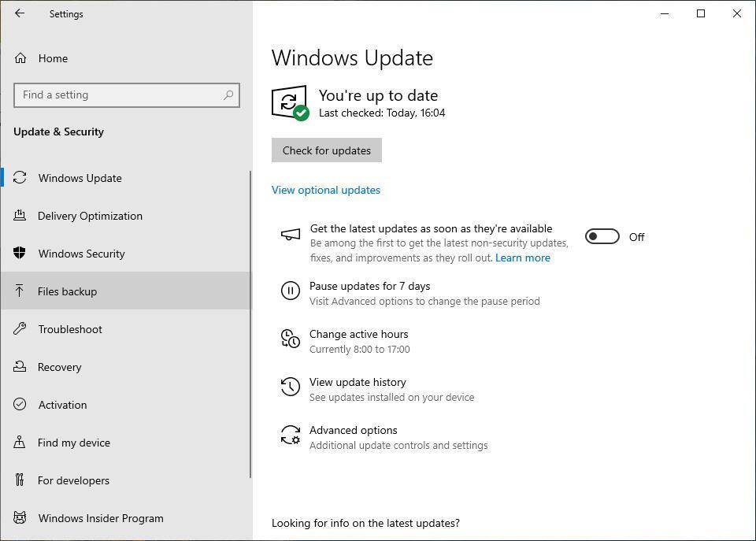
Task: Open Change active hours option
Action: coord(359,334)
